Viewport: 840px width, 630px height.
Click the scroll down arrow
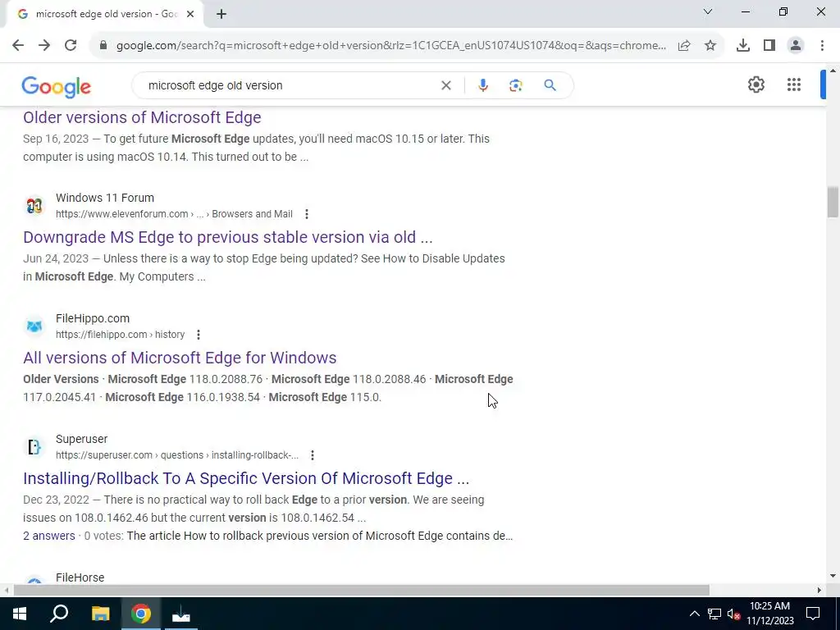tap(833, 577)
